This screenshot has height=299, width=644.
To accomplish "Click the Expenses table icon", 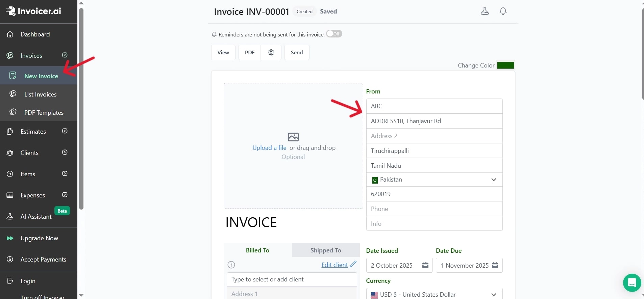I will coord(10,195).
